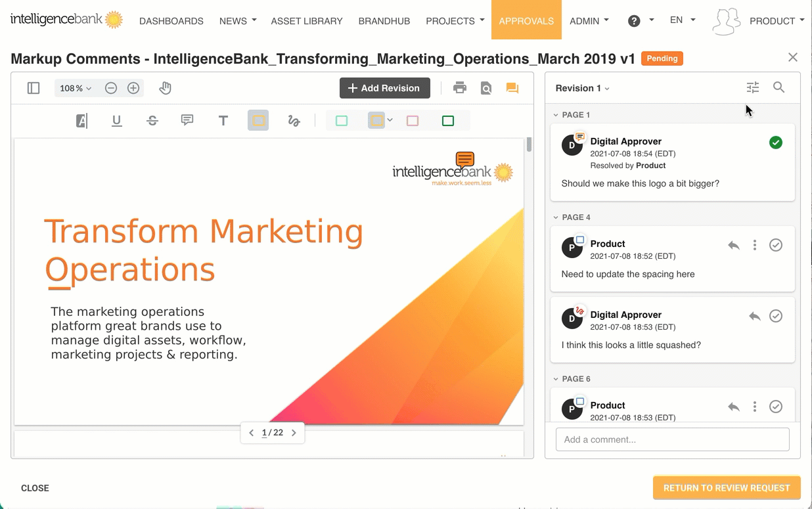Expand the Revision 1 dropdown
Screen dimensions: 812x509
click(582, 88)
